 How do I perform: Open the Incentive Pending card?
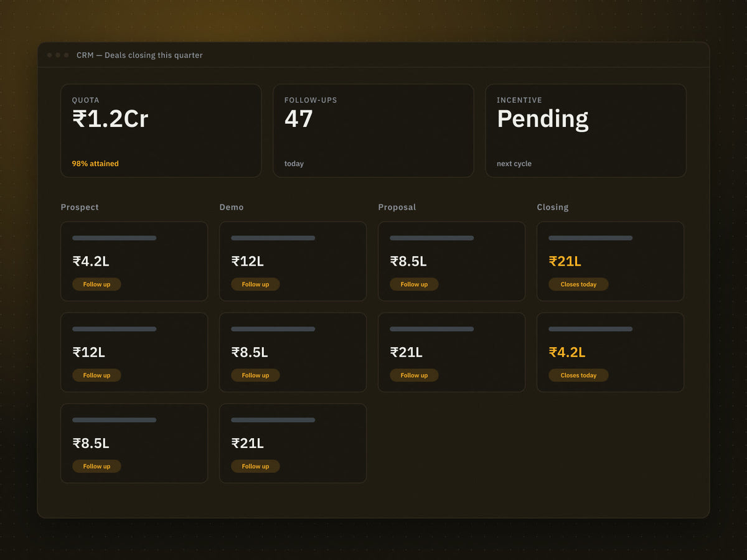tap(586, 131)
